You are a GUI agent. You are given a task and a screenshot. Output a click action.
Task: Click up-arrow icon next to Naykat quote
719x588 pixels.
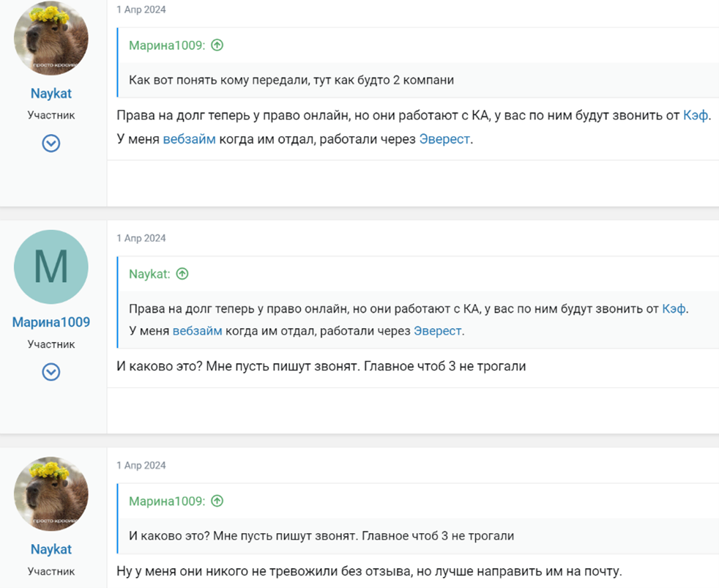click(182, 274)
